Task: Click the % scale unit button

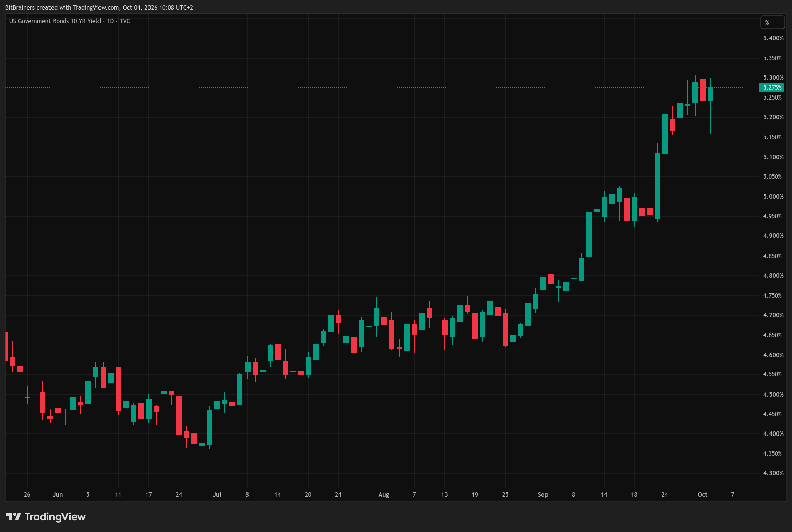Action: click(x=773, y=22)
